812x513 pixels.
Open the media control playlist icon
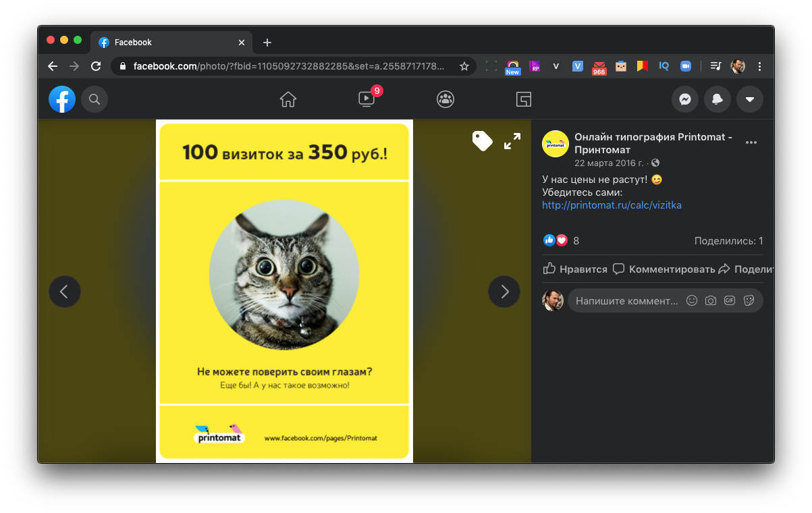[x=716, y=66]
